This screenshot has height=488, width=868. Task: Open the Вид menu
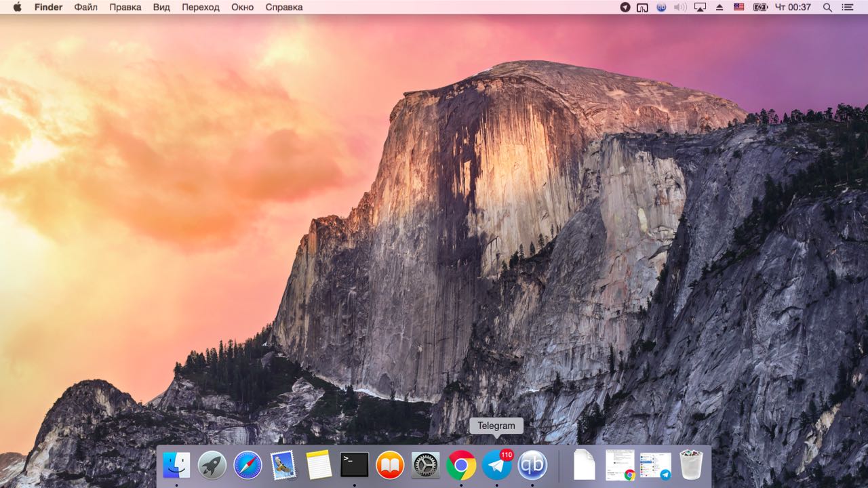click(161, 7)
